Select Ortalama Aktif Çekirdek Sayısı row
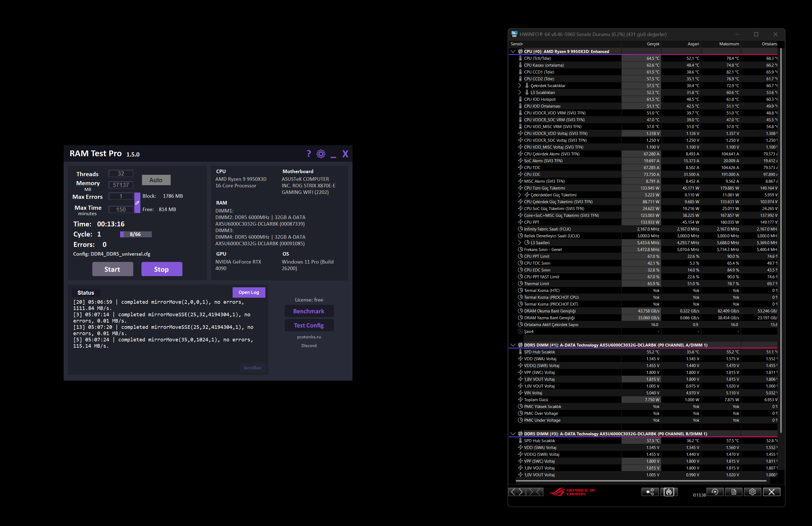Image resolution: width=812 pixels, height=526 pixels. coord(643,325)
